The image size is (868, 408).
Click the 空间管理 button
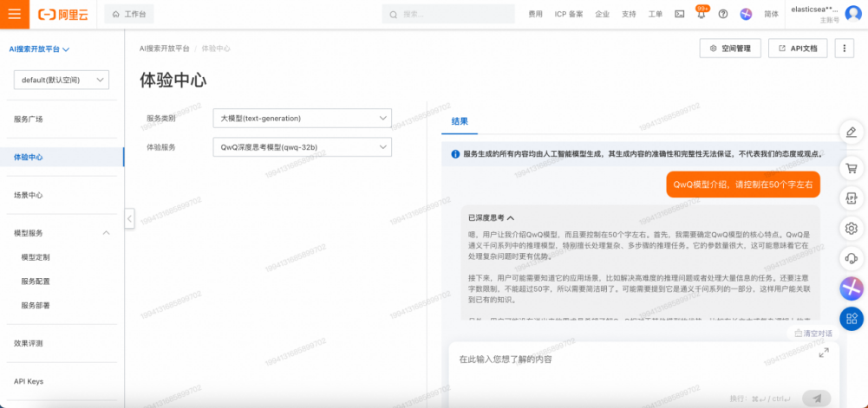pos(730,49)
